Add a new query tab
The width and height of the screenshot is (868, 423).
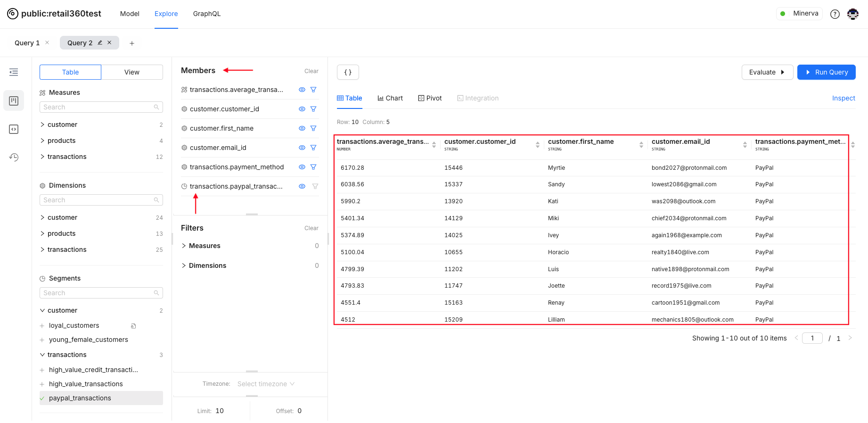tap(132, 43)
